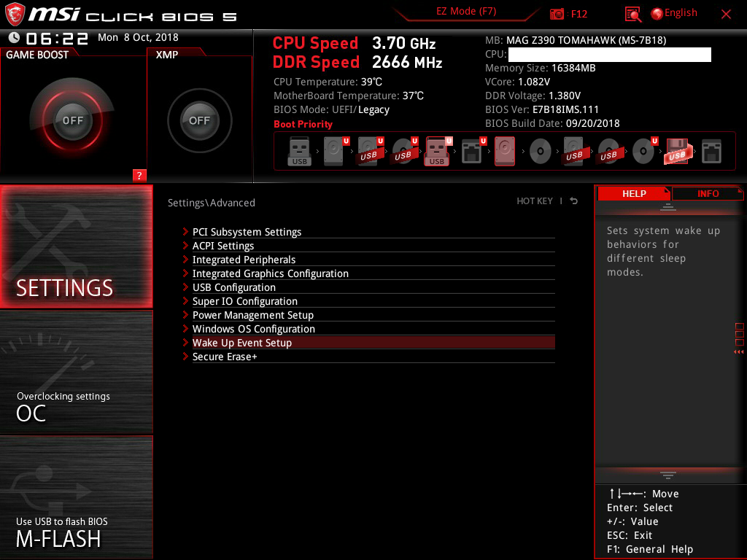Open the BIOS search magnifier icon
Viewport: 747px width, 560px height.
pyautogui.click(x=632, y=14)
